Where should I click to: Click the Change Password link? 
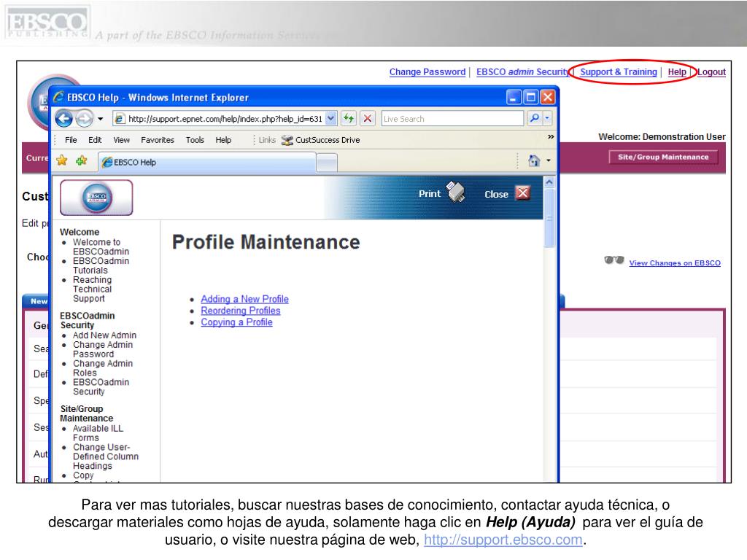[x=427, y=72]
